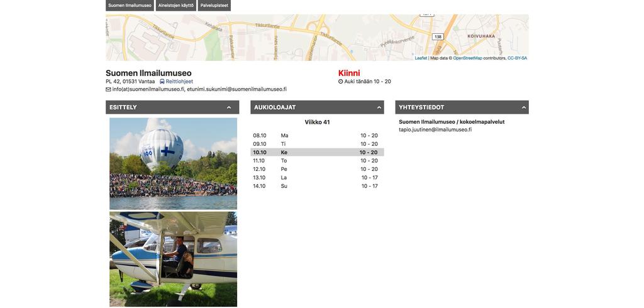
Task: Click the Reittiohjeet directions link
Action: 179,82
